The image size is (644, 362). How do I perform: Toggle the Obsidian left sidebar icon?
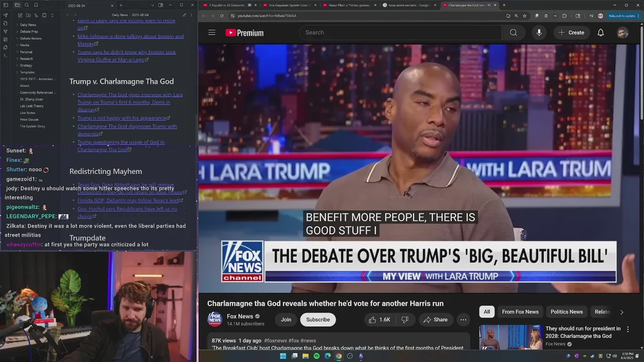tap(6, 5)
